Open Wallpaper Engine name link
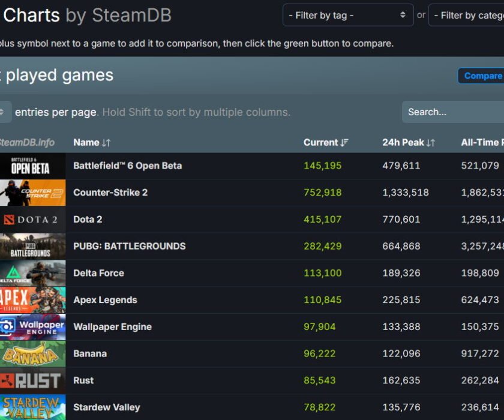This screenshot has width=504, height=420. [x=113, y=326]
